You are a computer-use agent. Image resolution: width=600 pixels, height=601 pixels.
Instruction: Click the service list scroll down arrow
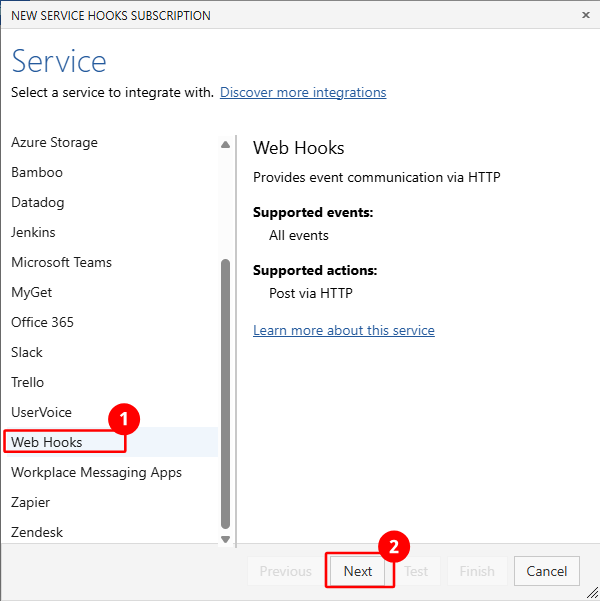click(225, 539)
